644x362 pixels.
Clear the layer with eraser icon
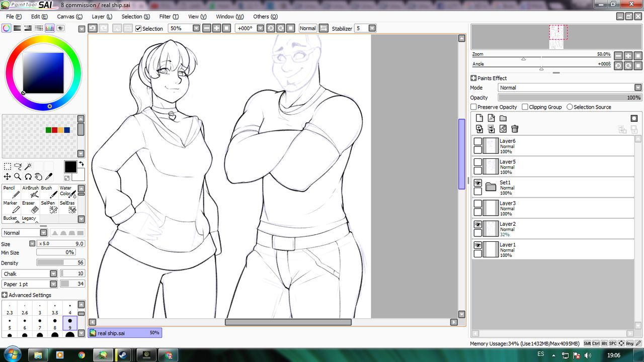pyautogui.click(x=503, y=129)
